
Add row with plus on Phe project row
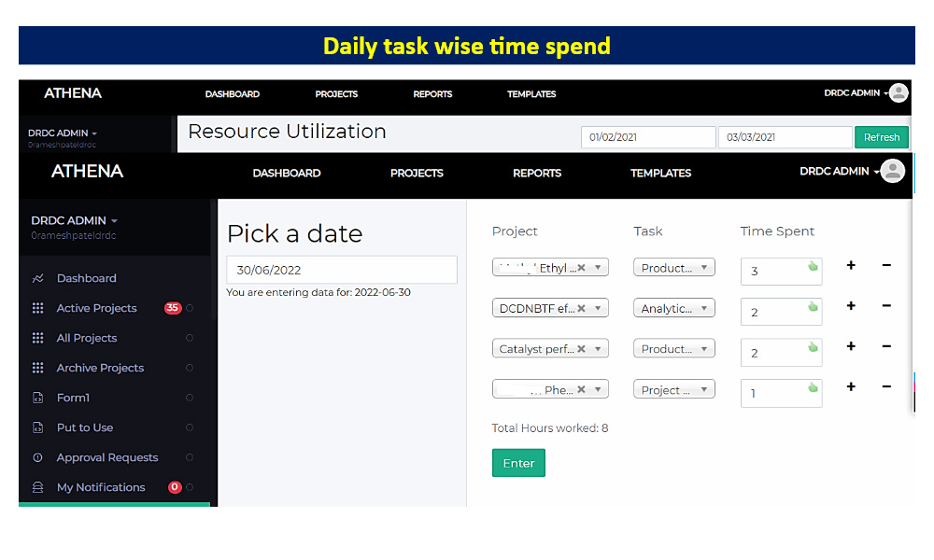pos(851,386)
